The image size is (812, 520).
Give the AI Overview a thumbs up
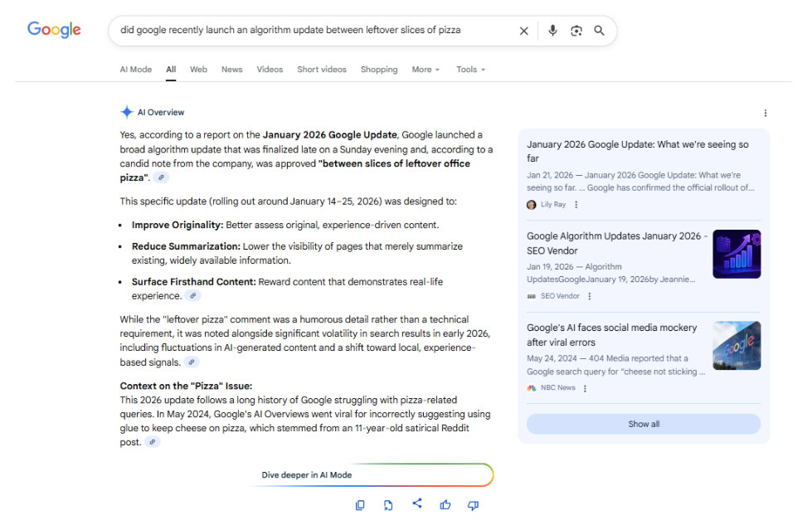point(445,505)
